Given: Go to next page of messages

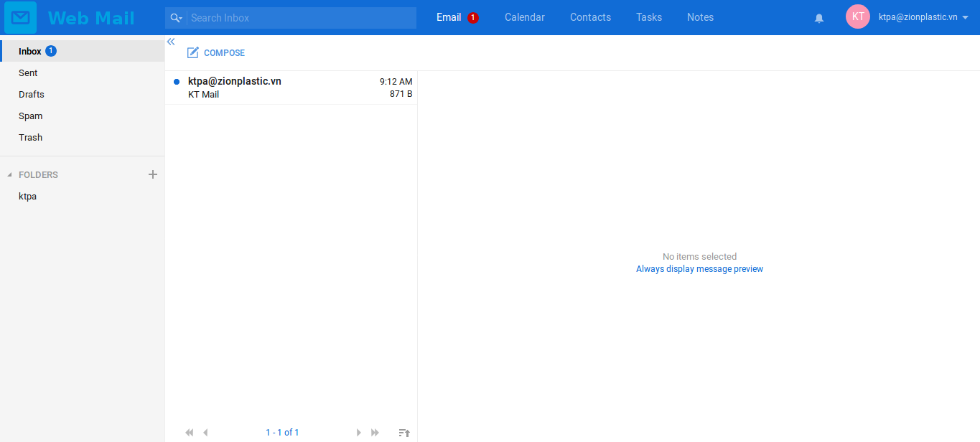Looking at the screenshot, I should [359, 433].
